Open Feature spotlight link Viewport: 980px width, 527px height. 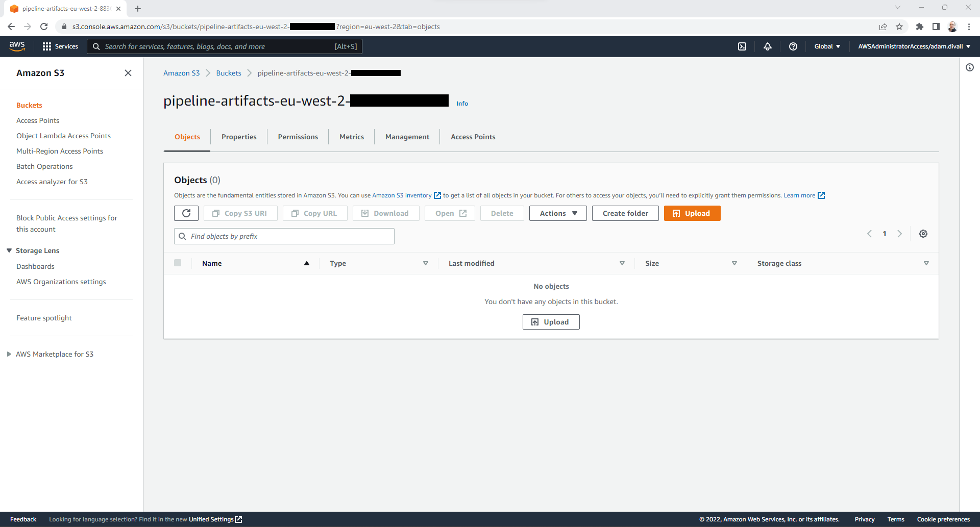(x=44, y=318)
